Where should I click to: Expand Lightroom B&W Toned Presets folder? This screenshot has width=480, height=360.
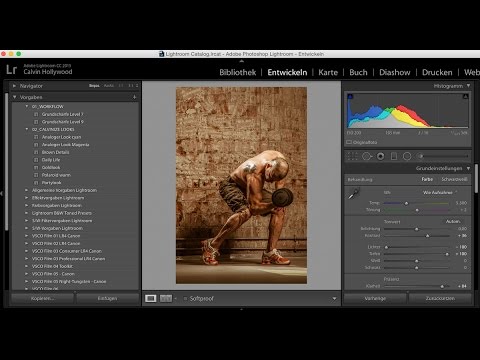pos(27,213)
